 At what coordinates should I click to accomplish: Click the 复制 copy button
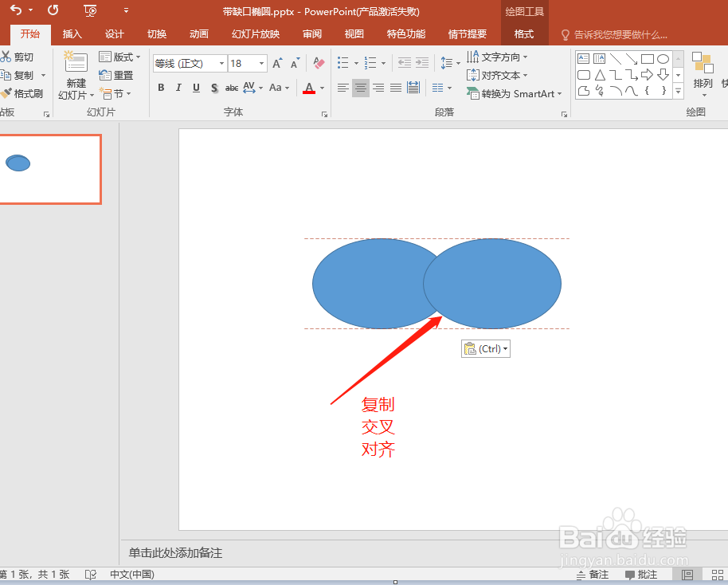click(18, 75)
